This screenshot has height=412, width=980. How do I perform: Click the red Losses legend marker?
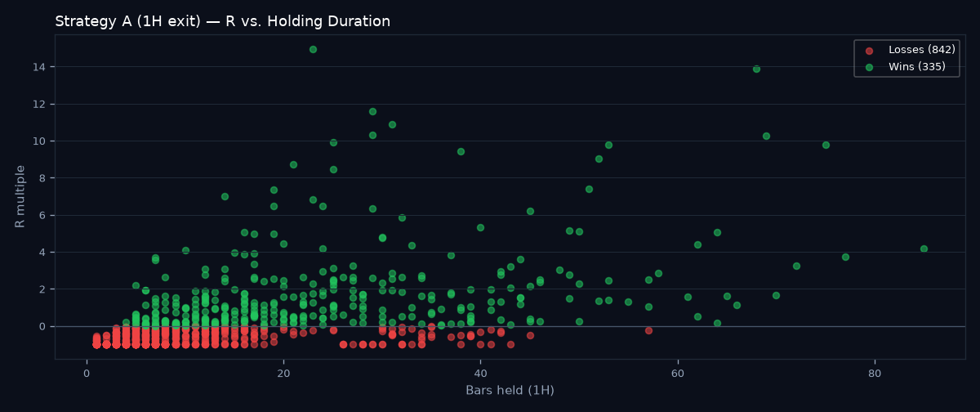coord(870,51)
